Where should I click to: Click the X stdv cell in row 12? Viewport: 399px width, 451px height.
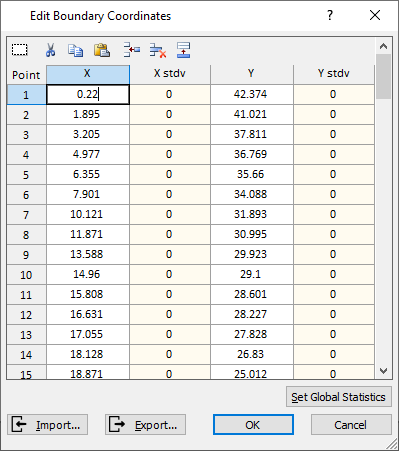coord(170,314)
